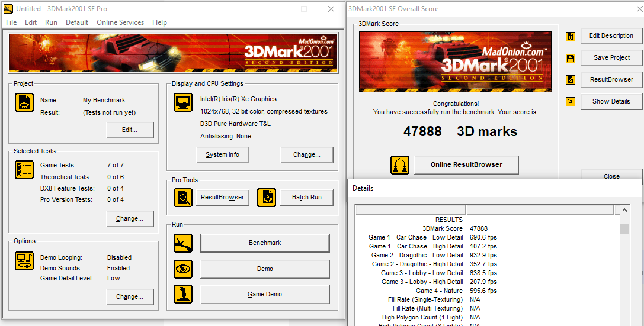Click the Show Details button
This screenshot has height=326, width=644.
coord(611,101)
